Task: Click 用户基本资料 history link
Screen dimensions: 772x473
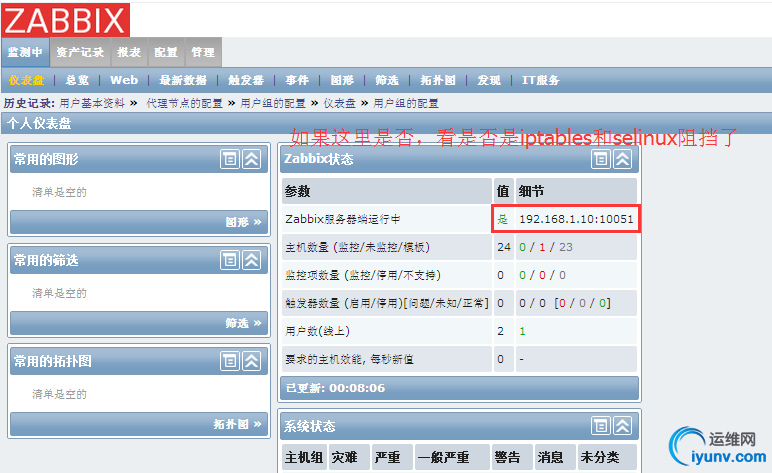Action: [x=92, y=103]
